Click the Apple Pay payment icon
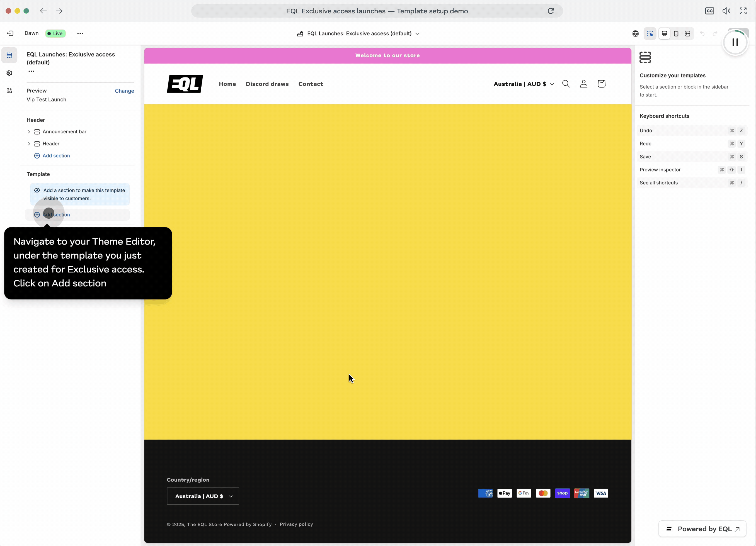 pyautogui.click(x=504, y=493)
